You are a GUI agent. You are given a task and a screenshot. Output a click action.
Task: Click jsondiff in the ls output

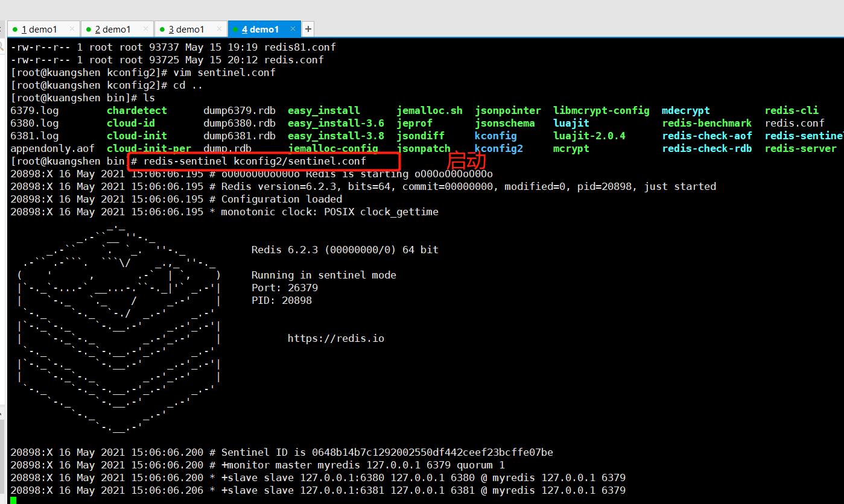[420, 136]
